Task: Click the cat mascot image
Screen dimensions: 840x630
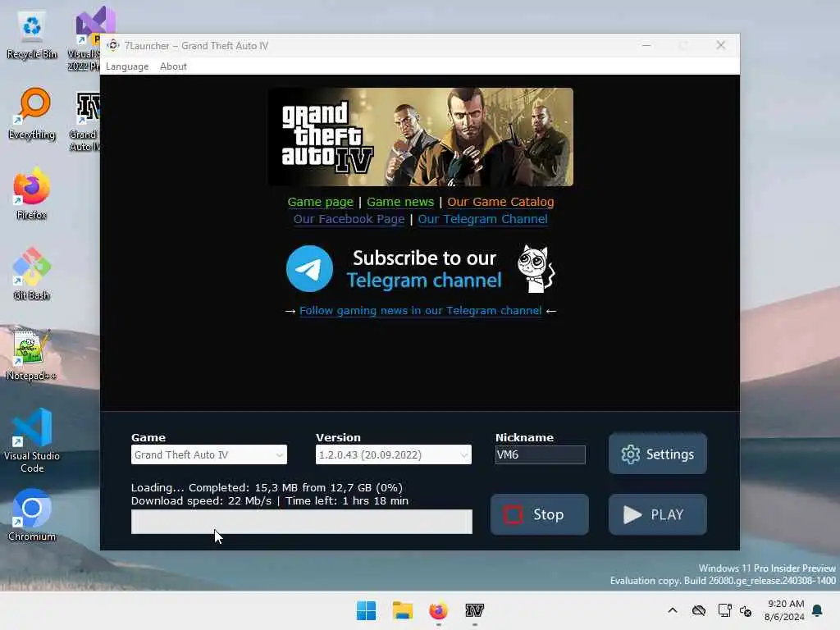Action: click(x=536, y=268)
